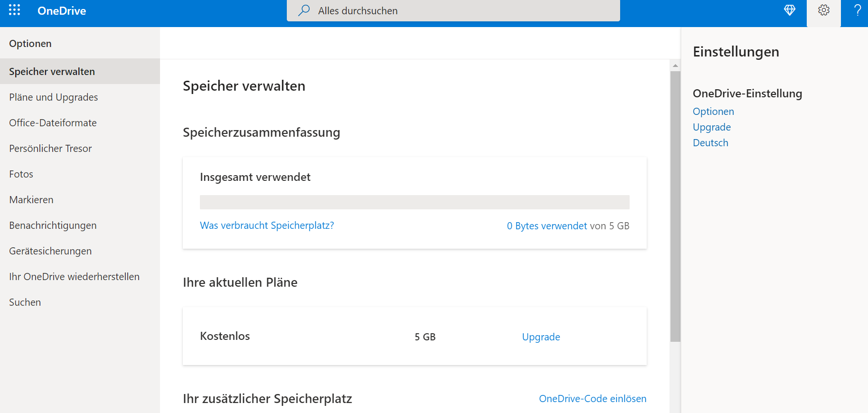The image size is (868, 413).
Task: Open the app launcher grid icon
Action: point(14,10)
